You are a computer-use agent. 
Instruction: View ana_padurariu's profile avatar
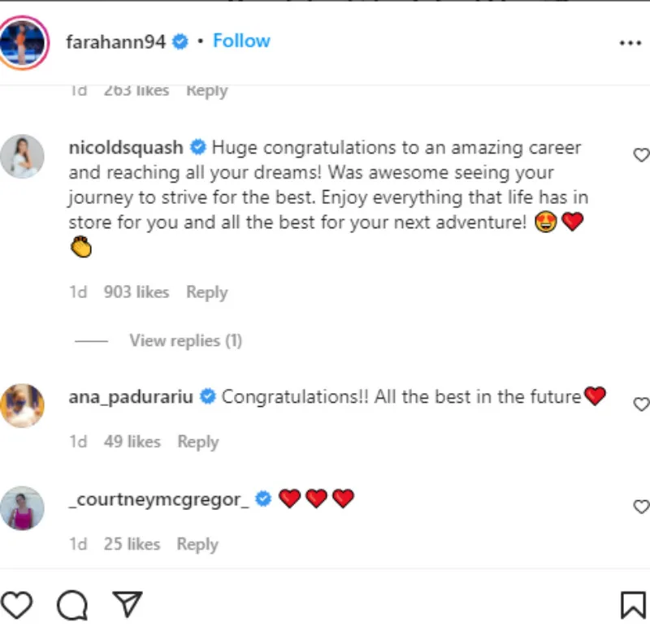pyautogui.click(x=22, y=404)
